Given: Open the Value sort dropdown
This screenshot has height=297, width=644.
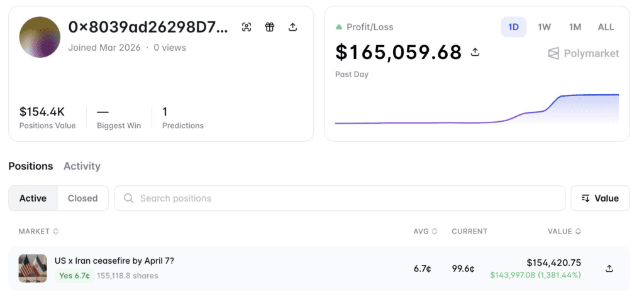Looking at the screenshot, I should pyautogui.click(x=600, y=198).
